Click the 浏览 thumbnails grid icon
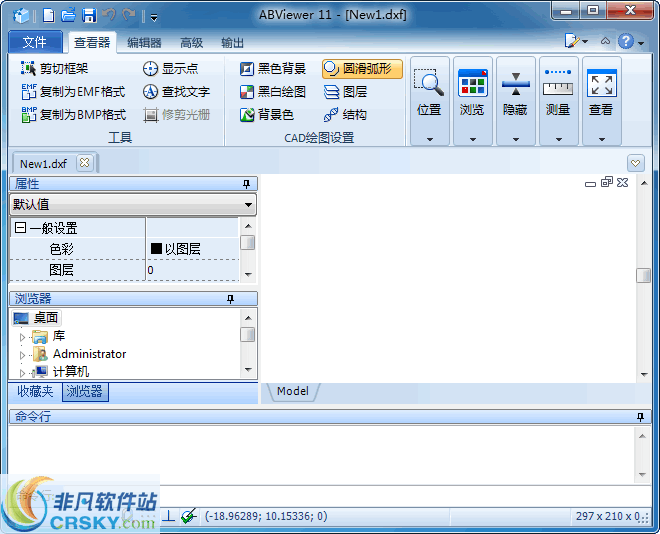660x534 pixels. pos(472,83)
